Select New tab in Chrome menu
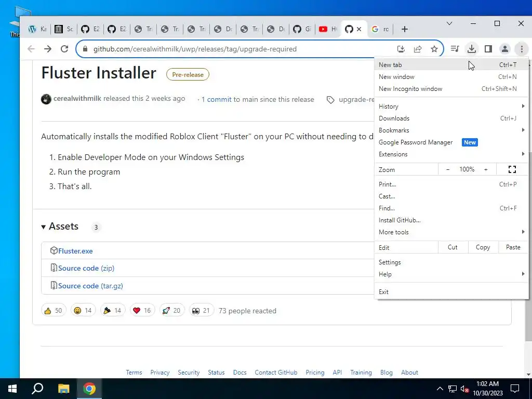The height and width of the screenshot is (399, 532). pyautogui.click(x=451, y=65)
